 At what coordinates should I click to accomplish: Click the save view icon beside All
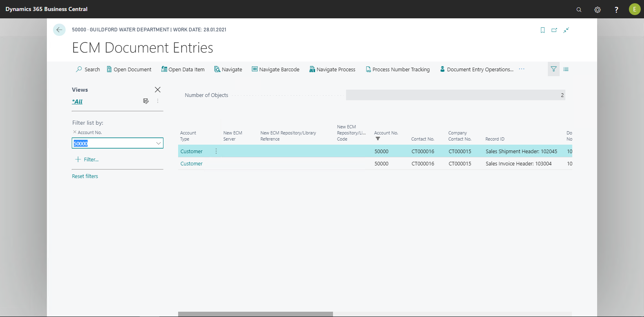[146, 101]
